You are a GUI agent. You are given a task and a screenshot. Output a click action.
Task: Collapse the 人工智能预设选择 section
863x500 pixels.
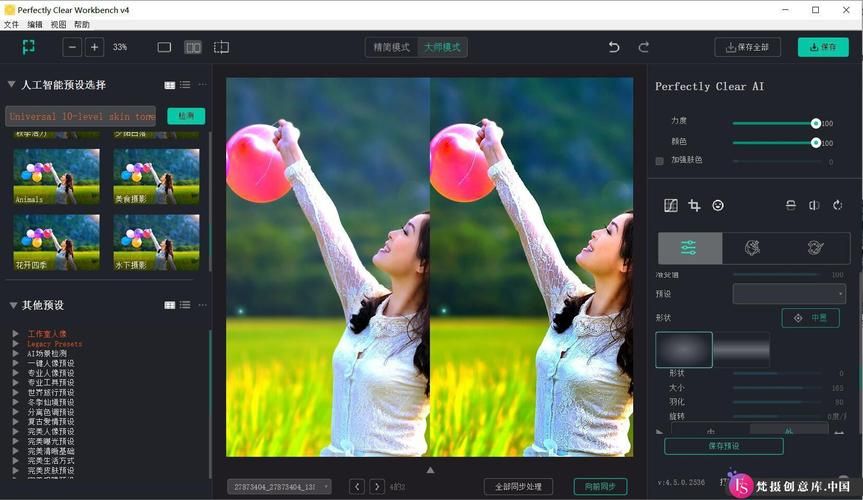(11, 84)
